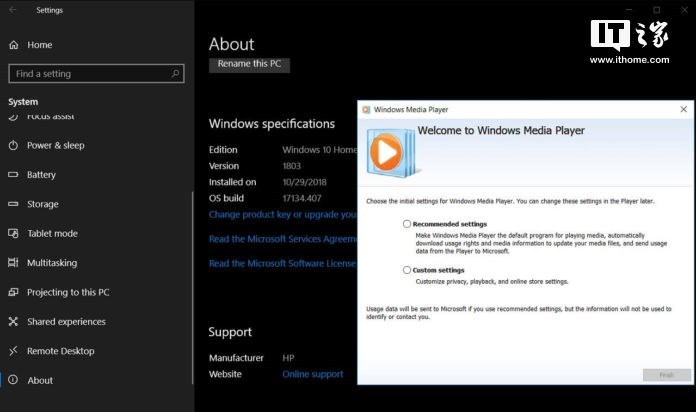This screenshot has width=696, height=412.
Task: Select the Battery icon
Action: [13, 174]
